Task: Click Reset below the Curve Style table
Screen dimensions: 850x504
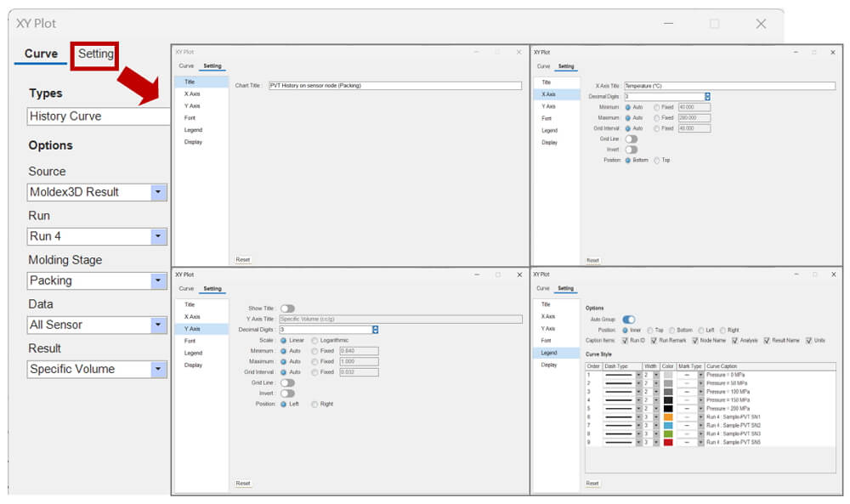Action: click(x=592, y=483)
